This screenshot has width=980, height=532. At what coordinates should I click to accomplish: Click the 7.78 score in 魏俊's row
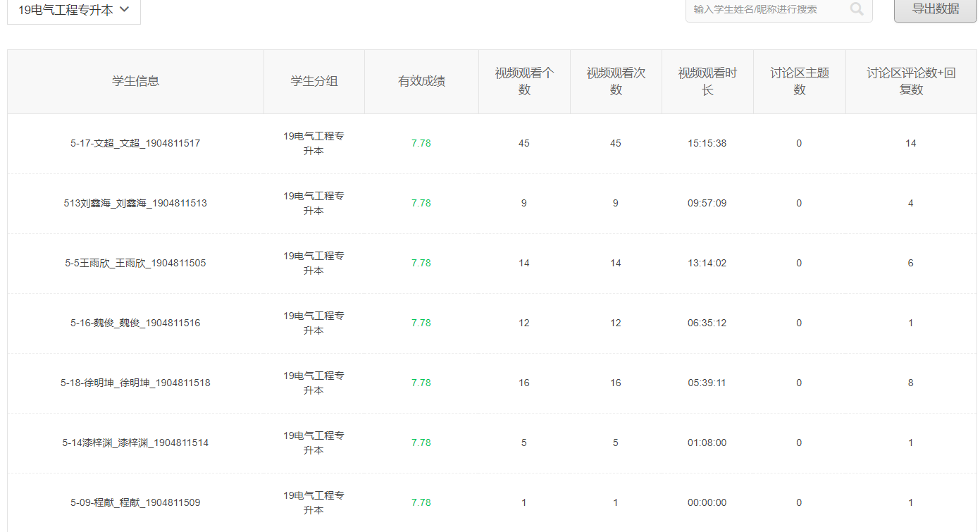(421, 323)
